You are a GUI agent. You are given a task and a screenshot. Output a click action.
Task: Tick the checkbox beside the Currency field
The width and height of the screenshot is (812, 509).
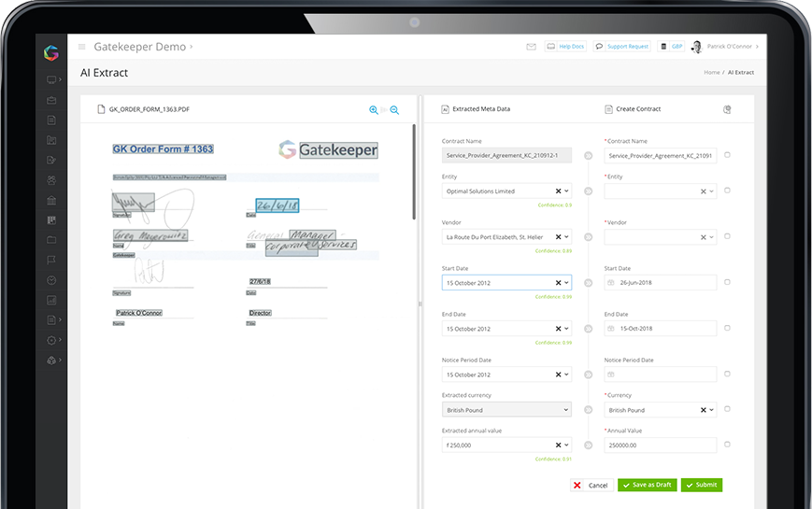click(x=728, y=409)
